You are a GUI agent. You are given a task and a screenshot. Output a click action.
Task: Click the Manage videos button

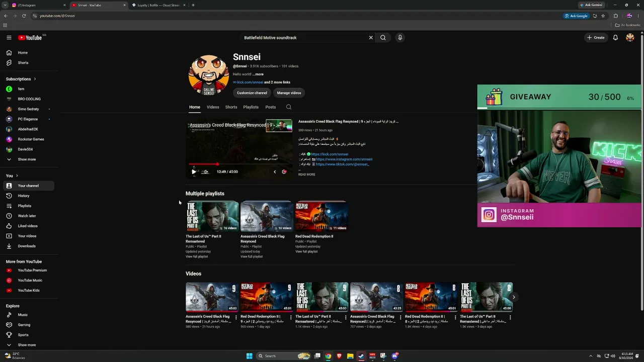[289, 93]
